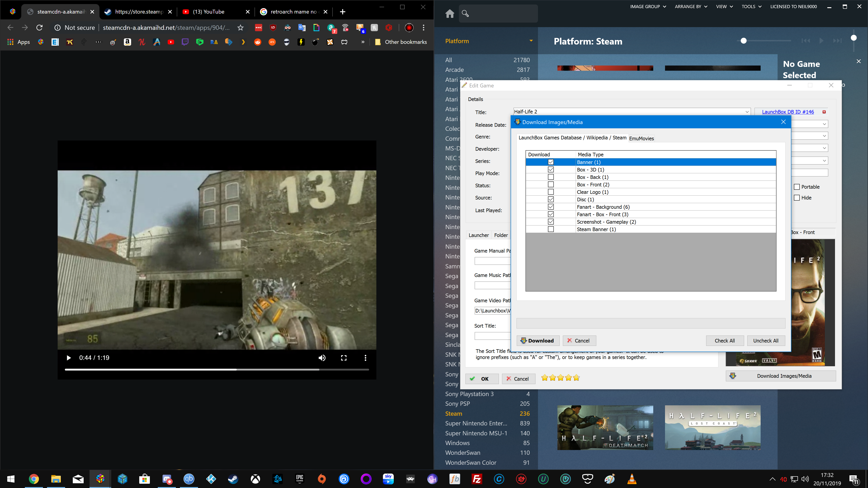Uncheck the Banner (1) download checkbox
868x488 pixels.
551,162
